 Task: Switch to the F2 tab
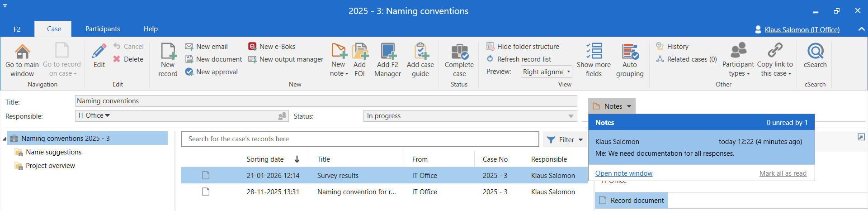pyautogui.click(x=17, y=29)
